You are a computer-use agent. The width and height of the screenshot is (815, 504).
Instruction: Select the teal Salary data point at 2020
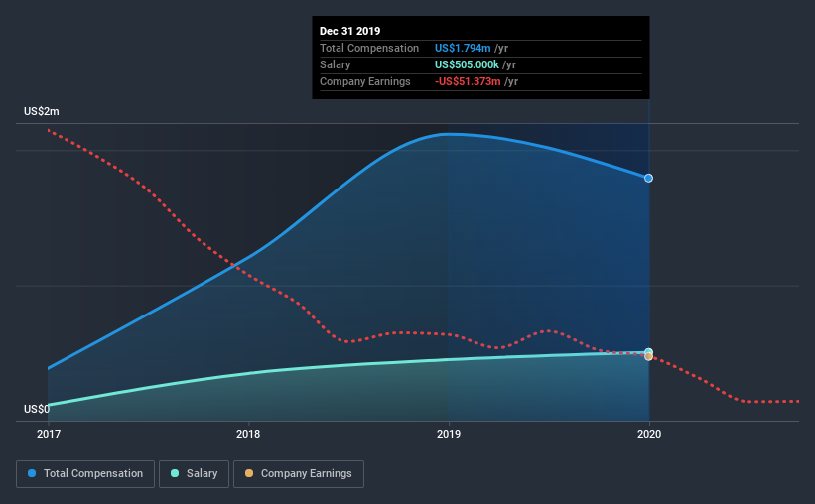coord(648,352)
